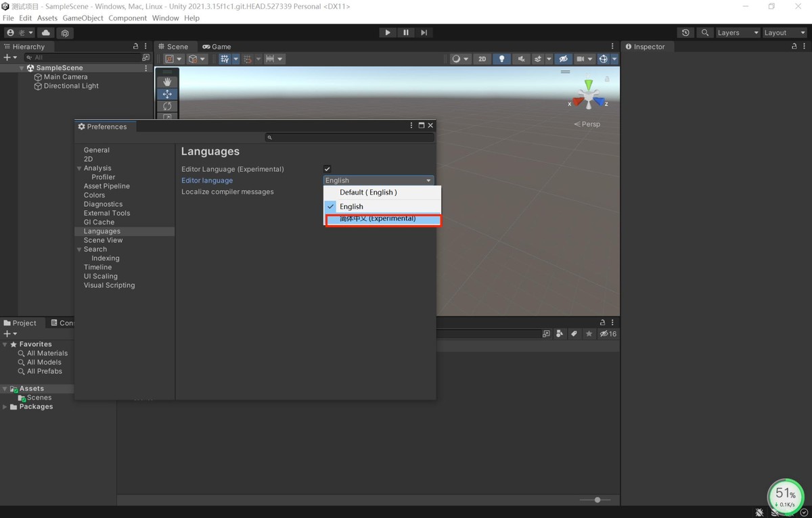812x518 pixels.
Task: Enable Editor Language (Experimental) checkbox
Action: 327,169
